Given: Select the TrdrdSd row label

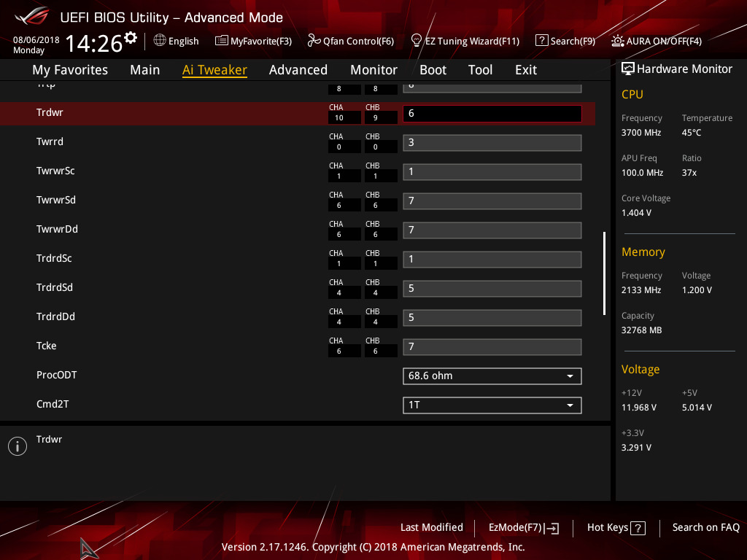Looking at the screenshot, I should (x=54, y=287).
